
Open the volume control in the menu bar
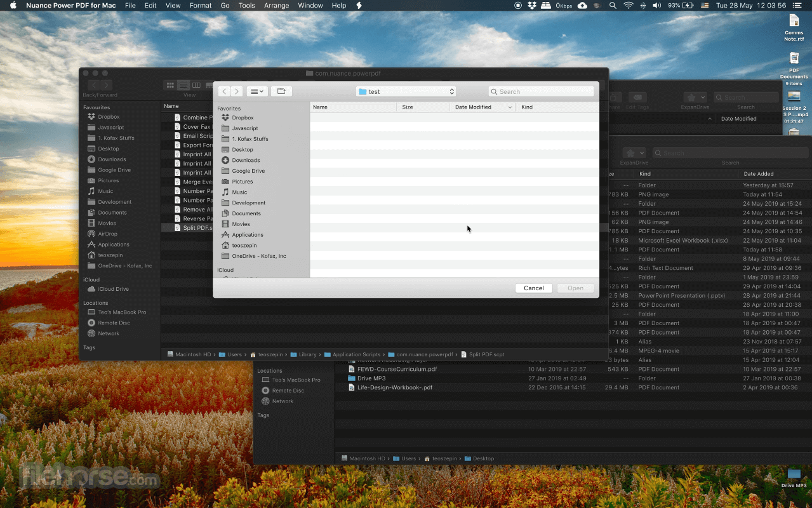pos(657,5)
